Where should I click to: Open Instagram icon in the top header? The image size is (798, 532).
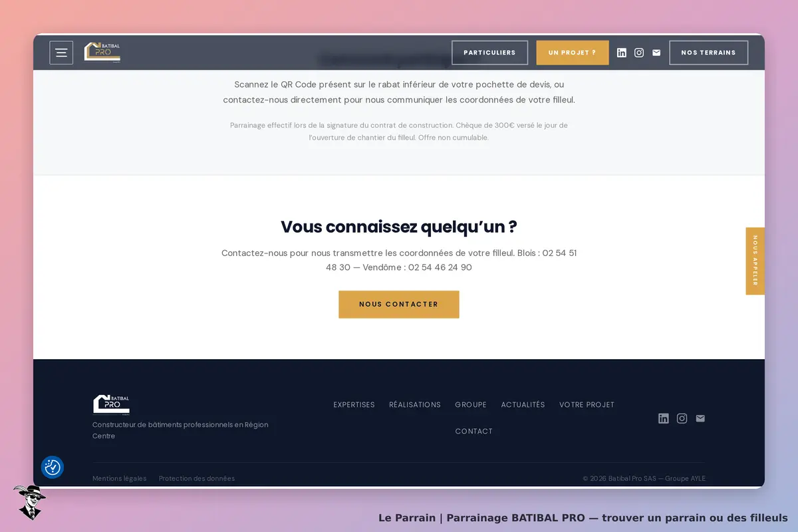(639, 53)
